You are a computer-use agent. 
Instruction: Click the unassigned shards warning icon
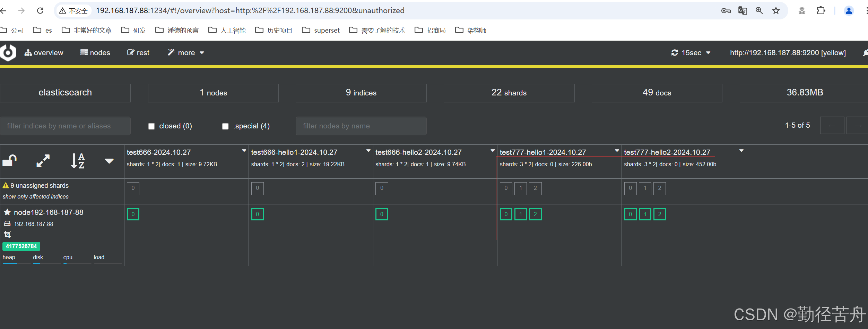pyautogui.click(x=6, y=186)
